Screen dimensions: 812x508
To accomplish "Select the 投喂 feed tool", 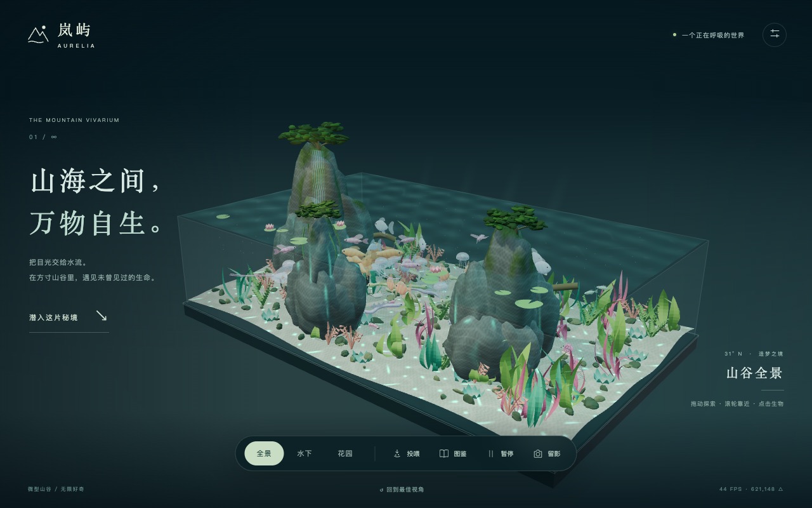I will (407, 453).
